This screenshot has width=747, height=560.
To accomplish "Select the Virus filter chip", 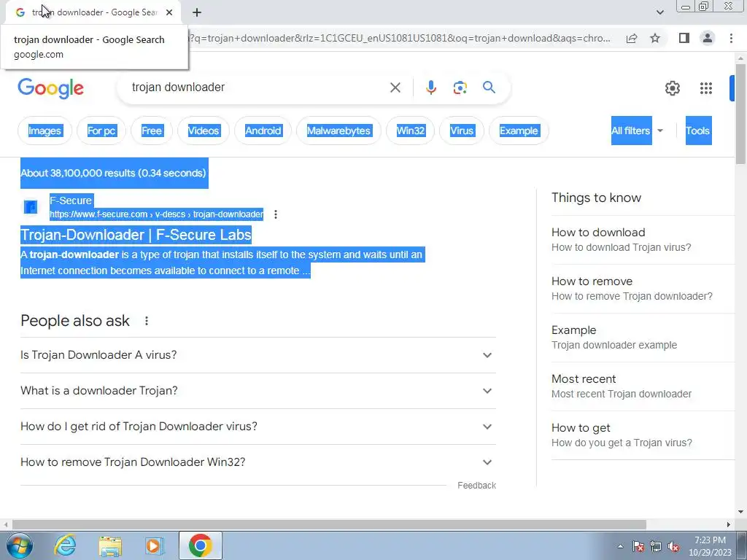I will [x=462, y=131].
